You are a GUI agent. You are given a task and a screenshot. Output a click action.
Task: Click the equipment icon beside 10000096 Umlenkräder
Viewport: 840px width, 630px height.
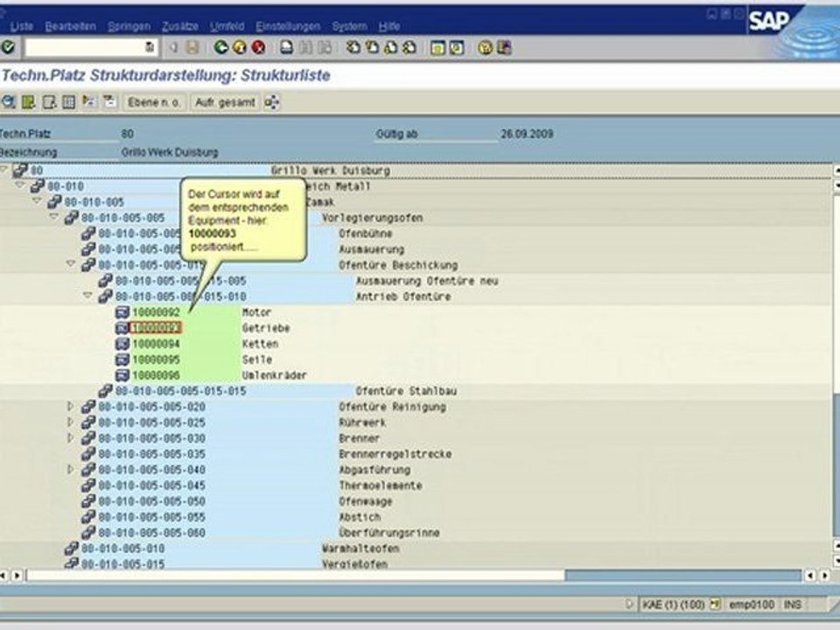[122, 375]
